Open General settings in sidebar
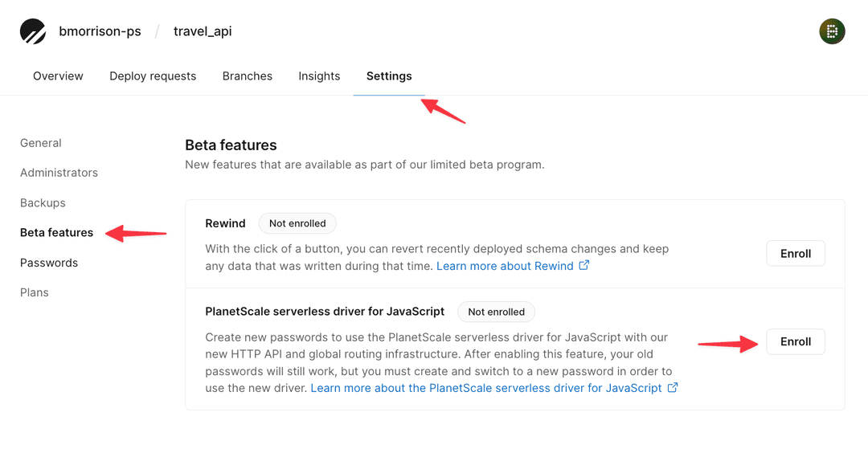This screenshot has height=453, width=868. click(41, 143)
